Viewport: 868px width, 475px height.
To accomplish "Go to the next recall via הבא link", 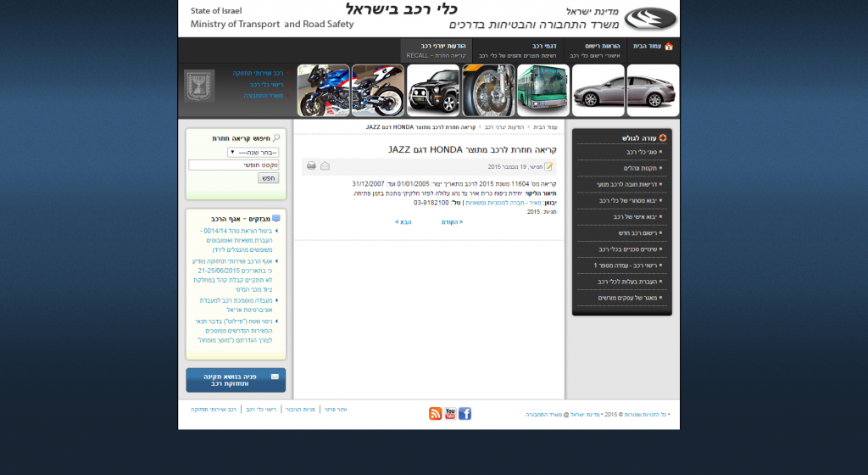I will coord(403,222).
